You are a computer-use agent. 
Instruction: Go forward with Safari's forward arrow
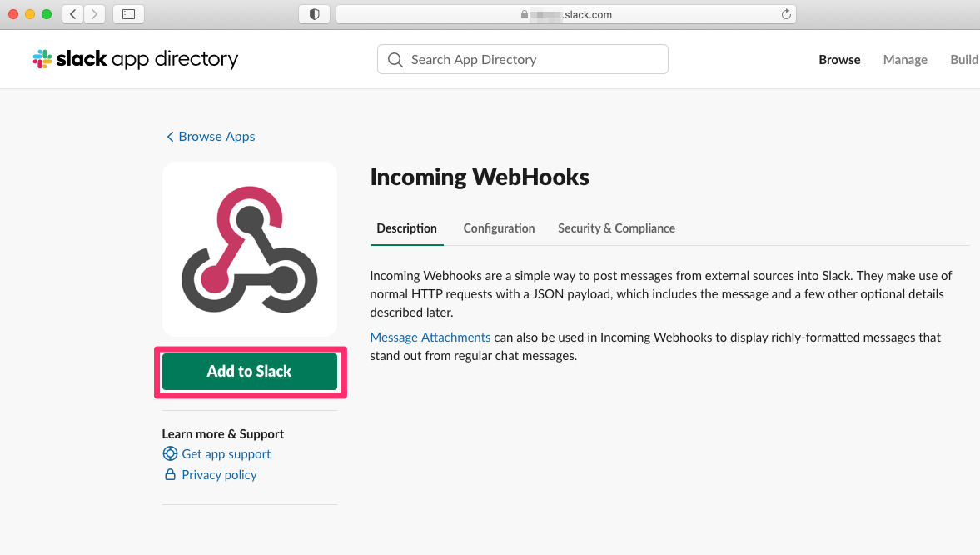(94, 14)
